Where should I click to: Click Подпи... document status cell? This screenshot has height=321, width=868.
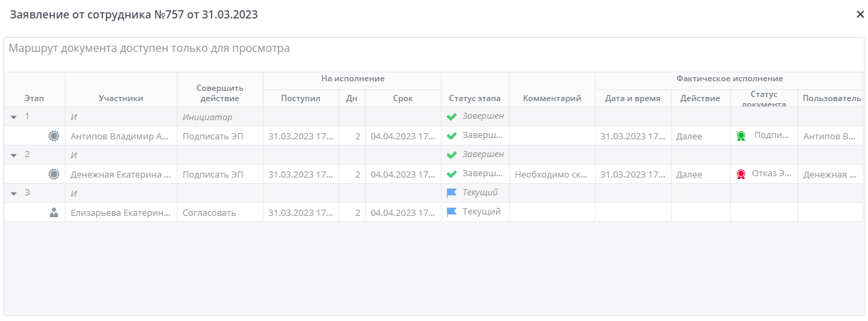764,136
